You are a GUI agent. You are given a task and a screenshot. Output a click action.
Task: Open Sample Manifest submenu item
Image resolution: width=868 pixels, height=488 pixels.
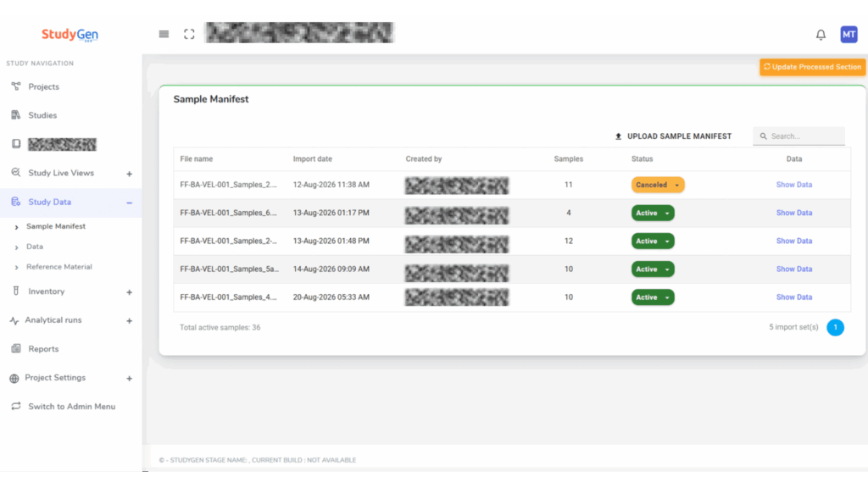click(x=56, y=226)
